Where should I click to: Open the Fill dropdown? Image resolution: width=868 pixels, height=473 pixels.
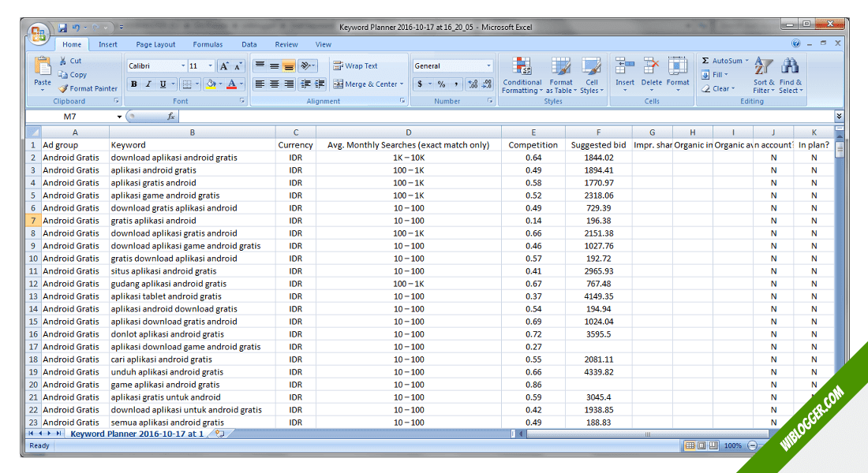point(715,75)
